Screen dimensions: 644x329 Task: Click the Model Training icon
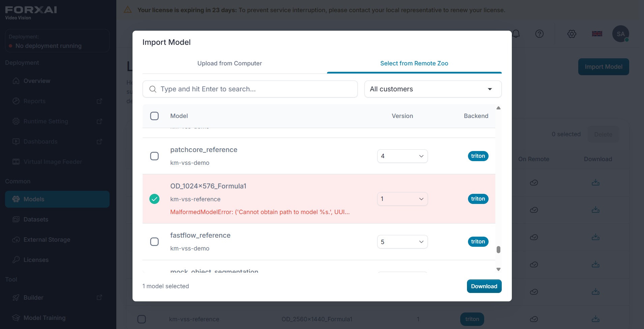[x=16, y=318]
